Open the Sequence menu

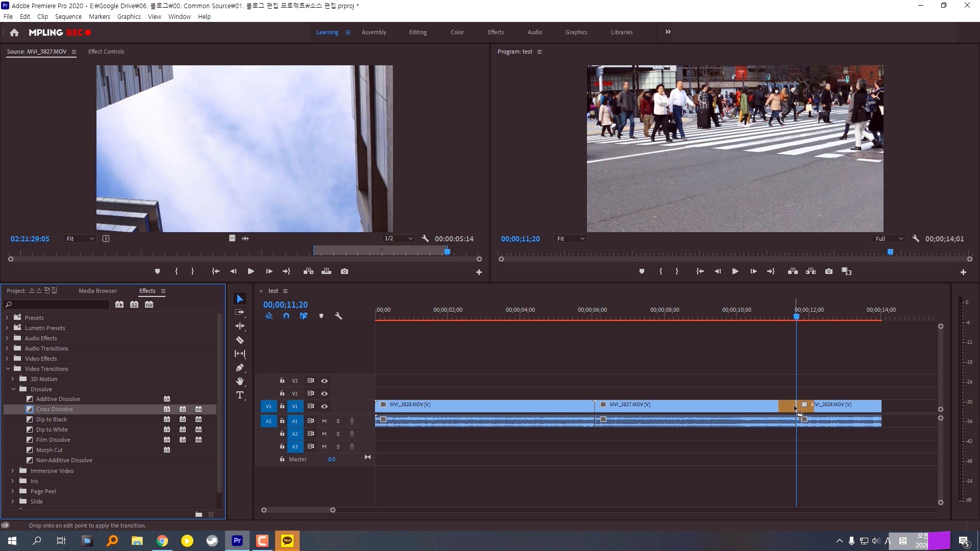point(68,17)
